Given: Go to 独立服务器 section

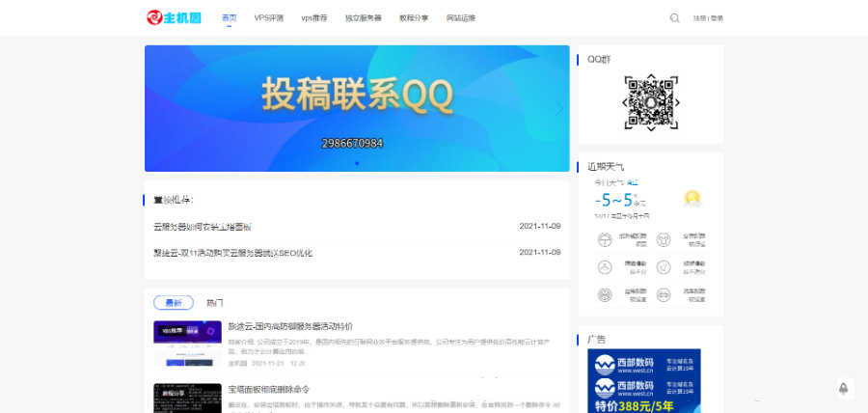Looking at the screenshot, I should (x=363, y=17).
